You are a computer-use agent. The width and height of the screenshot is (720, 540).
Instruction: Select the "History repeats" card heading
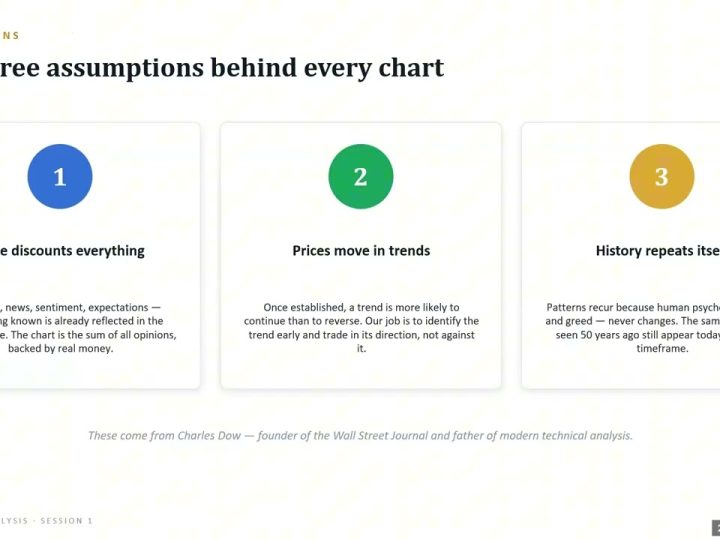click(658, 251)
